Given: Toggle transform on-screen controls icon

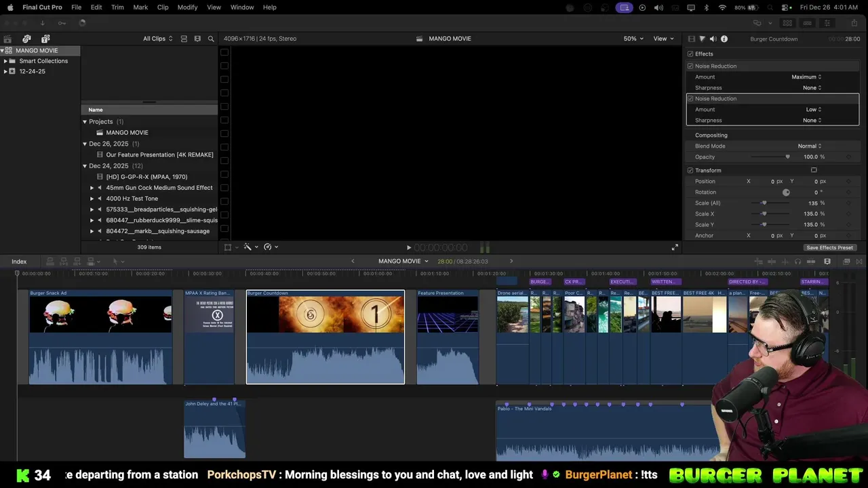Looking at the screenshot, I should click(x=814, y=170).
